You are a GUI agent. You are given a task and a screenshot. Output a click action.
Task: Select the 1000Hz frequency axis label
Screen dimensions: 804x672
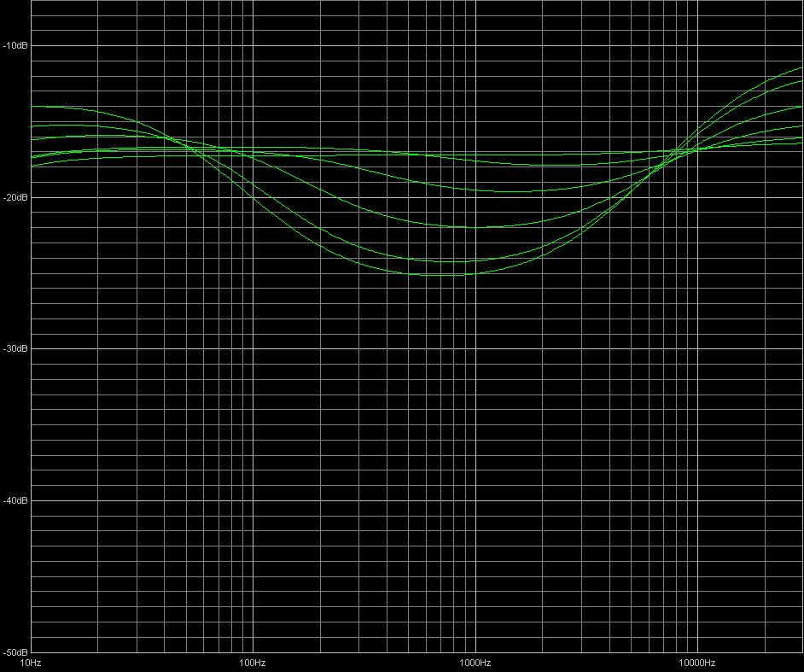[x=475, y=663]
